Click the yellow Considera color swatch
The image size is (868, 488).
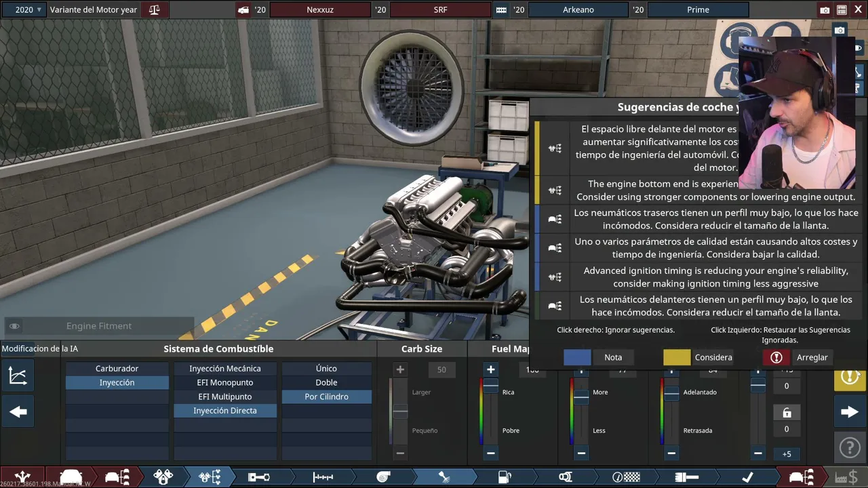[677, 357]
